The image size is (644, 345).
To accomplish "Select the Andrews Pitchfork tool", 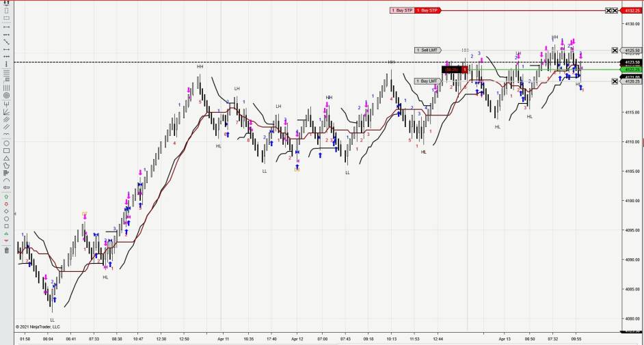I will (x=7, y=103).
